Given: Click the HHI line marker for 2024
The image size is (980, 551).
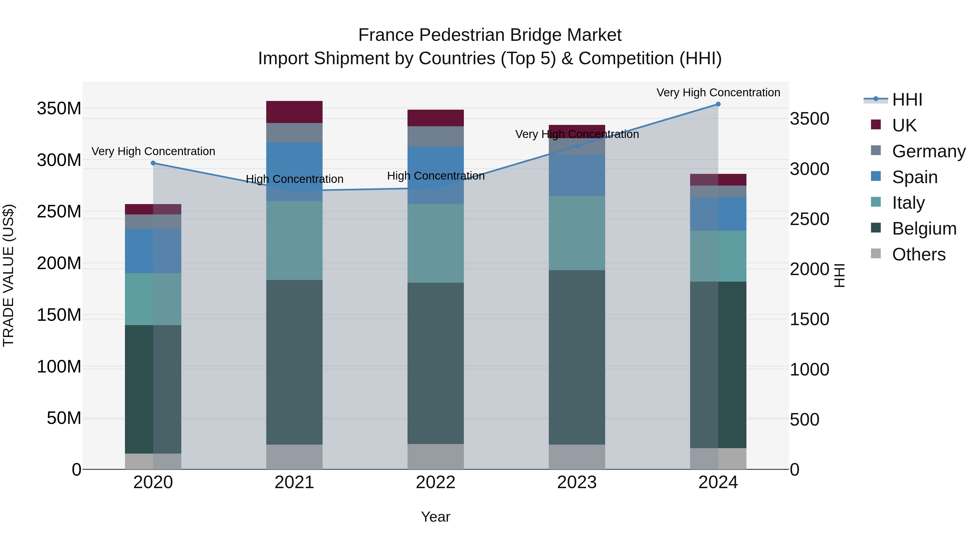Looking at the screenshot, I should coord(718,104).
